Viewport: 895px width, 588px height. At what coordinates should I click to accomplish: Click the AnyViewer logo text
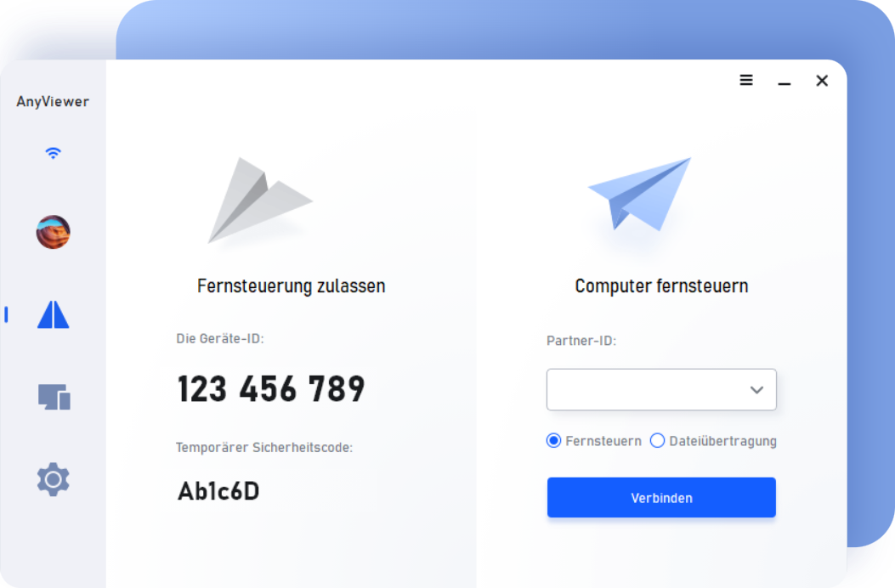tap(53, 102)
